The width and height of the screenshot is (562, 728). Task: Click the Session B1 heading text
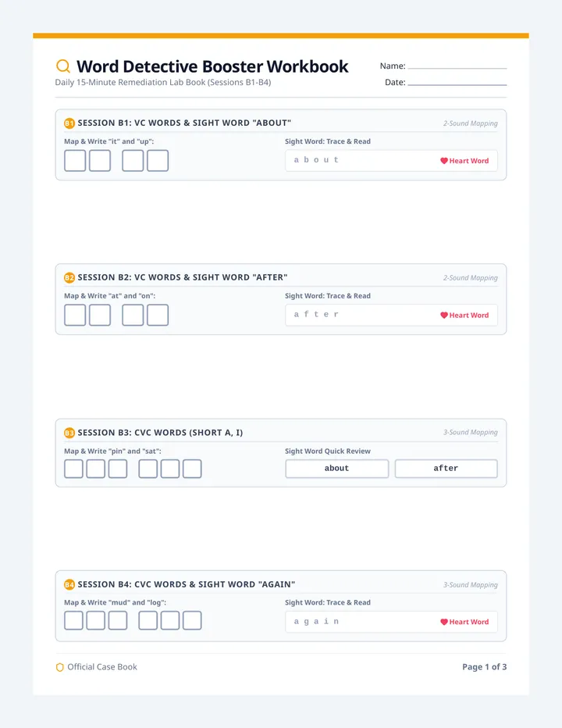click(x=184, y=123)
